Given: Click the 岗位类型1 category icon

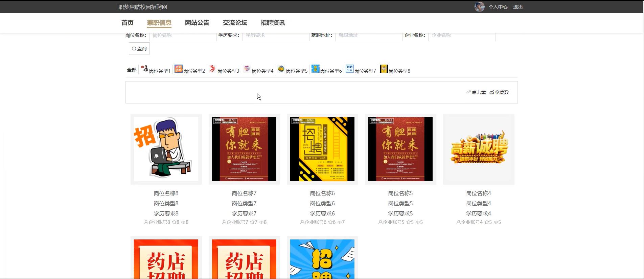Looking at the screenshot, I should [144, 69].
